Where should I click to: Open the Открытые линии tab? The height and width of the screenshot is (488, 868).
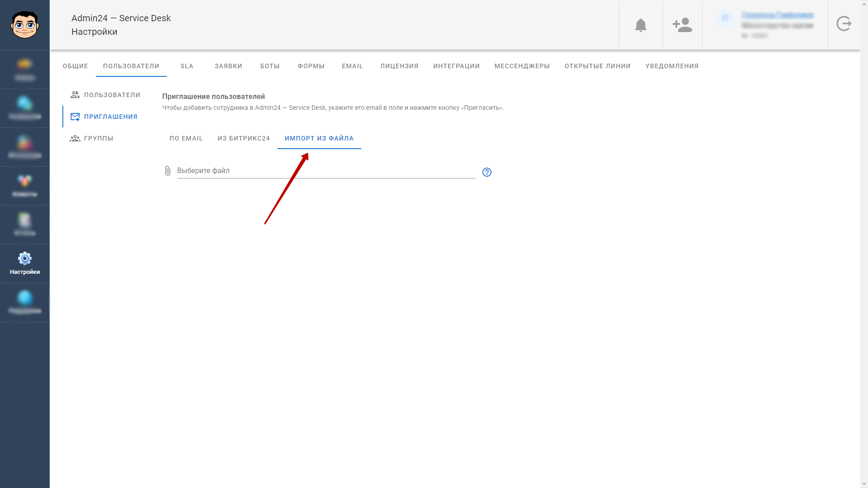[x=598, y=66]
